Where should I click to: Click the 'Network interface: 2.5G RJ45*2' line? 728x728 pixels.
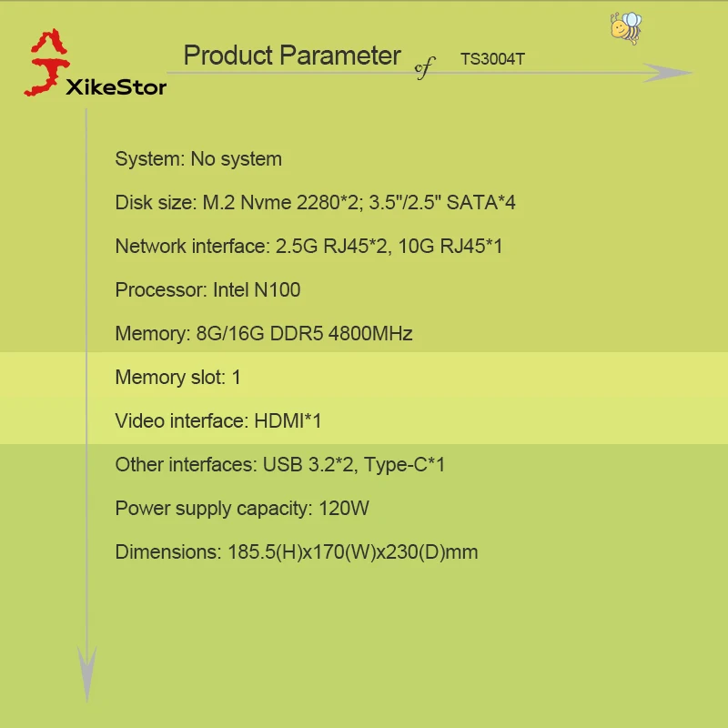pyautogui.click(x=308, y=247)
